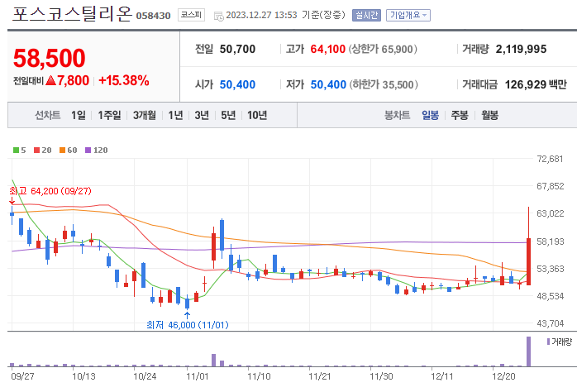The height and width of the screenshot is (392, 577).
Task: Click the 코스피 market label
Action: coord(191,15)
